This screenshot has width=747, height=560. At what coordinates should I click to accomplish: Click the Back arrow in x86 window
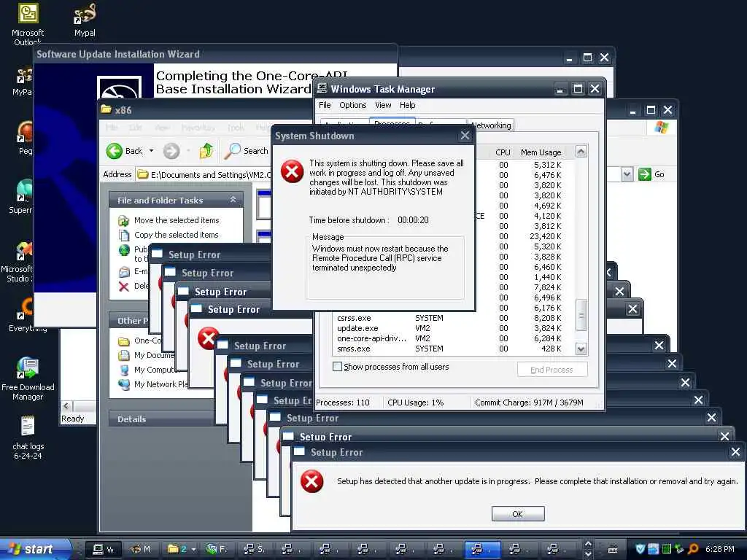124,151
